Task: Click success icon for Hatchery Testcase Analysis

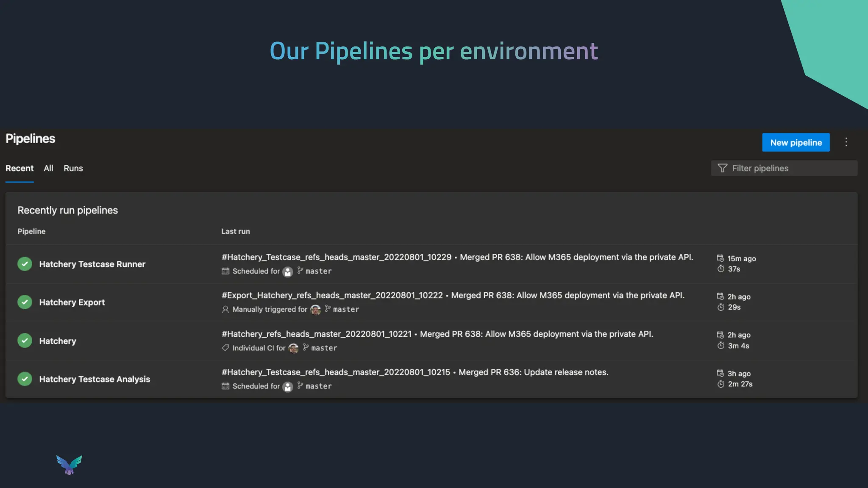Action: point(25,379)
